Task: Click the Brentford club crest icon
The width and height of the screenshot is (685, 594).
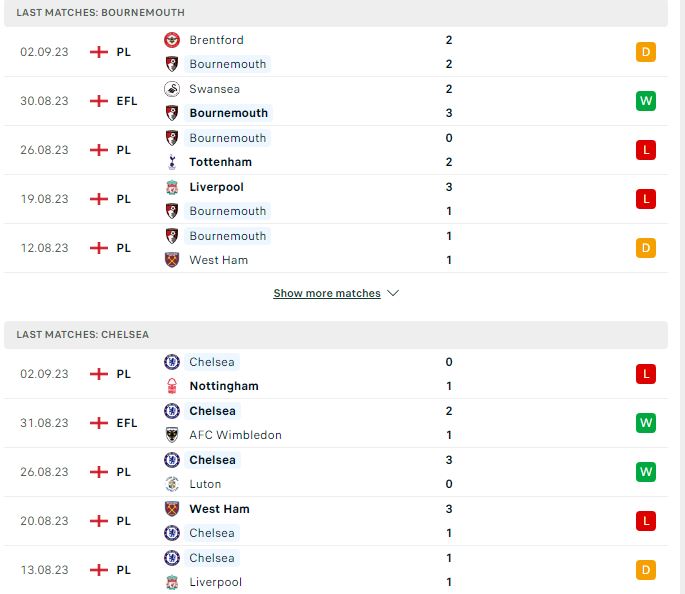Action: tap(172, 40)
